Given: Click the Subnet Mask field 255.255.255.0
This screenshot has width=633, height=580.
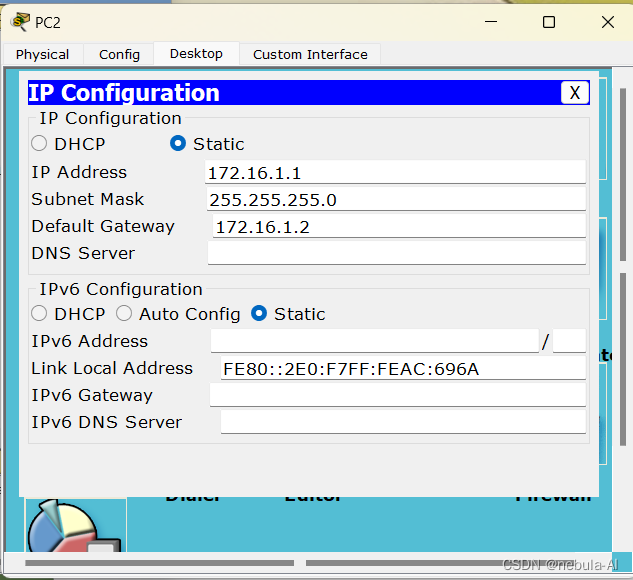Looking at the screenshot, I should click(396, 199).
